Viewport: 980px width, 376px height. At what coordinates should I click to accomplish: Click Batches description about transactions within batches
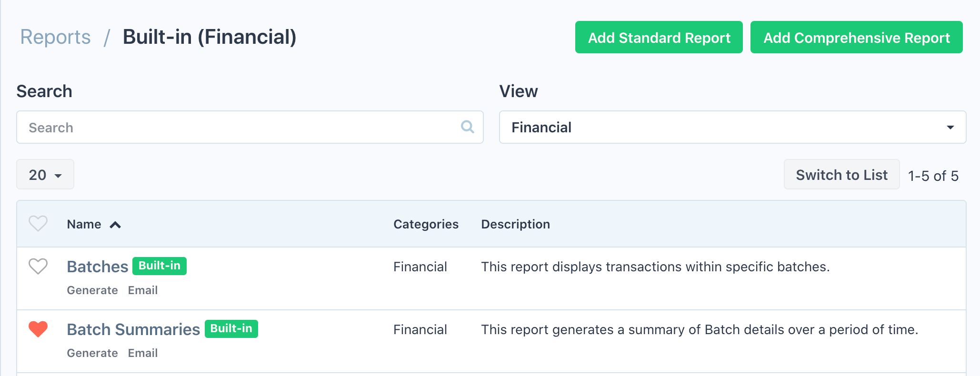click(x=655, y=267)
